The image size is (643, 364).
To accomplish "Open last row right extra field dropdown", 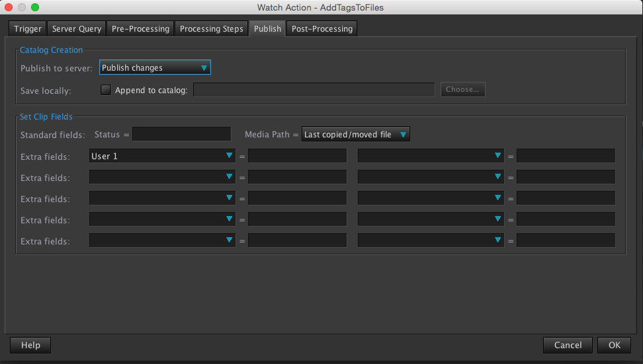I will pos(431,241).
